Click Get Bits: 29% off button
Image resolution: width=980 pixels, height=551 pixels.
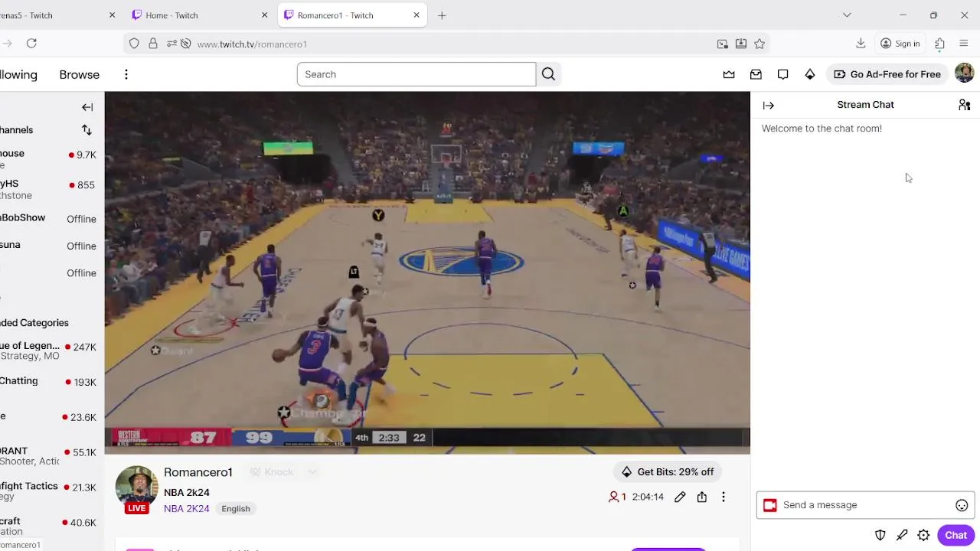click(x=668, y=472)
